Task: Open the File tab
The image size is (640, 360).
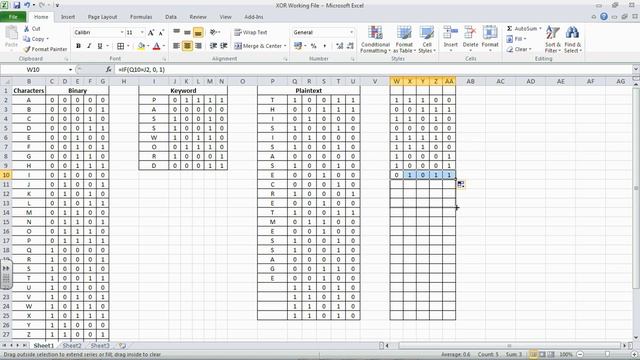Action: 13,17
